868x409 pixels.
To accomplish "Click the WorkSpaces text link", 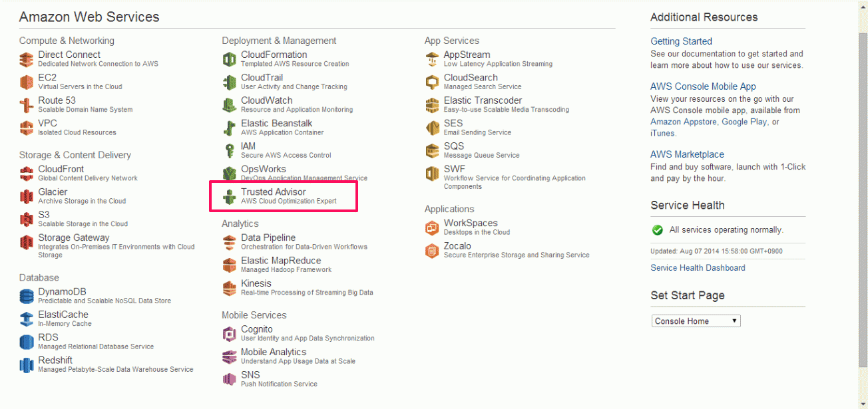I will coord(471,223).
